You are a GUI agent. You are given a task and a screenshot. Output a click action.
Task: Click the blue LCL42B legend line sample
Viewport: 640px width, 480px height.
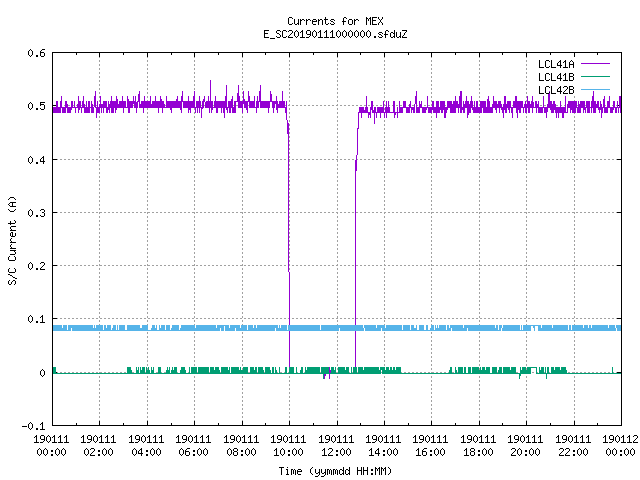pos(595,89)
